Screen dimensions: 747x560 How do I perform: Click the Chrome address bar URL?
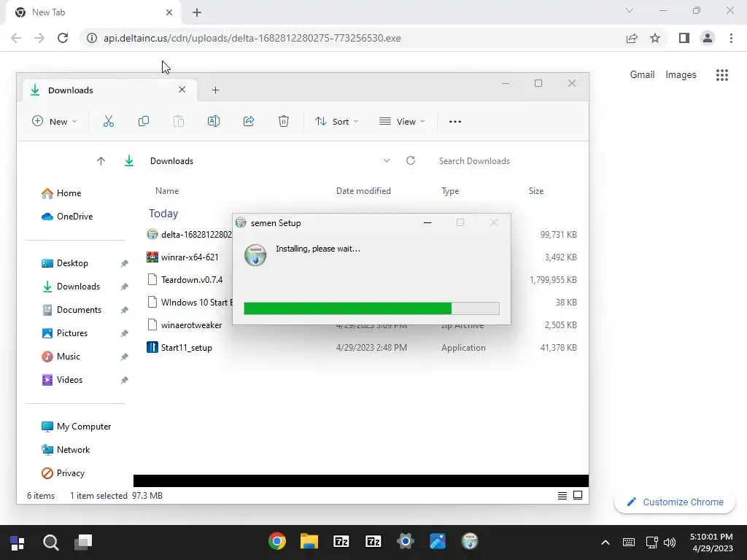[252, 38]
